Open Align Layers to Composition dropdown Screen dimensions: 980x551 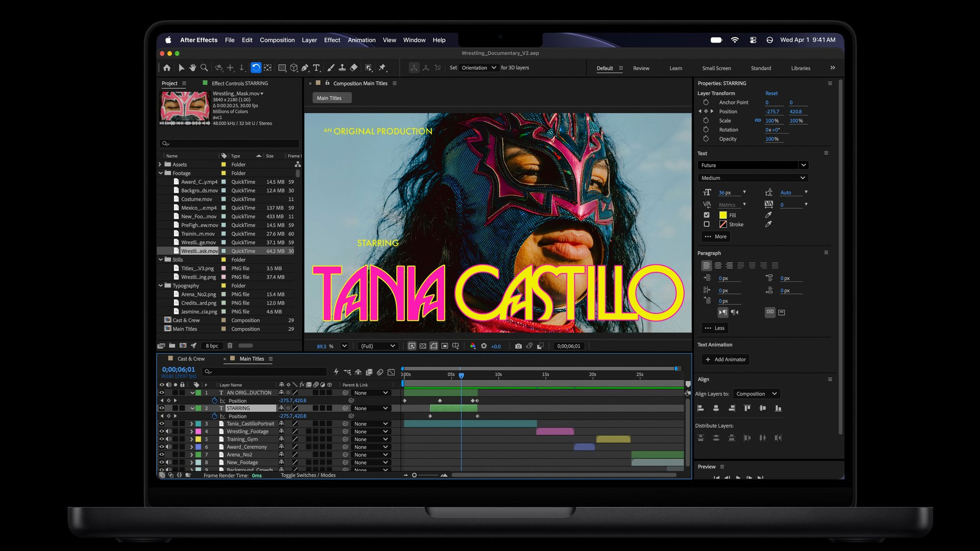(x=756, y=394)
